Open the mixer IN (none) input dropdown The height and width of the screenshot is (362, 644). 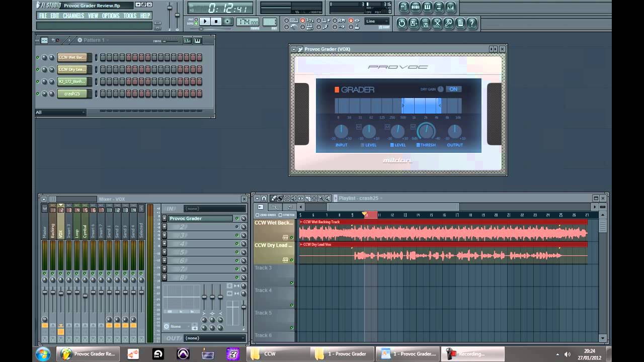(x=214, y=209)
